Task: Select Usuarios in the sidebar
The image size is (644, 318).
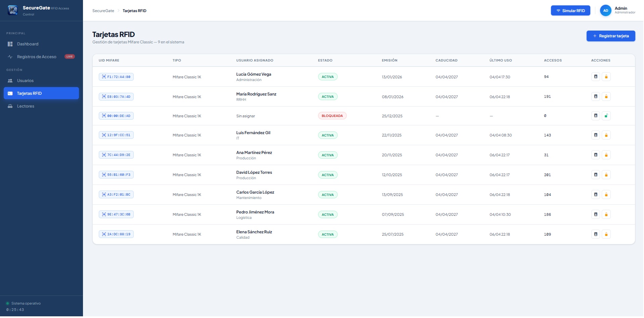Action: (x=25, y=81)
